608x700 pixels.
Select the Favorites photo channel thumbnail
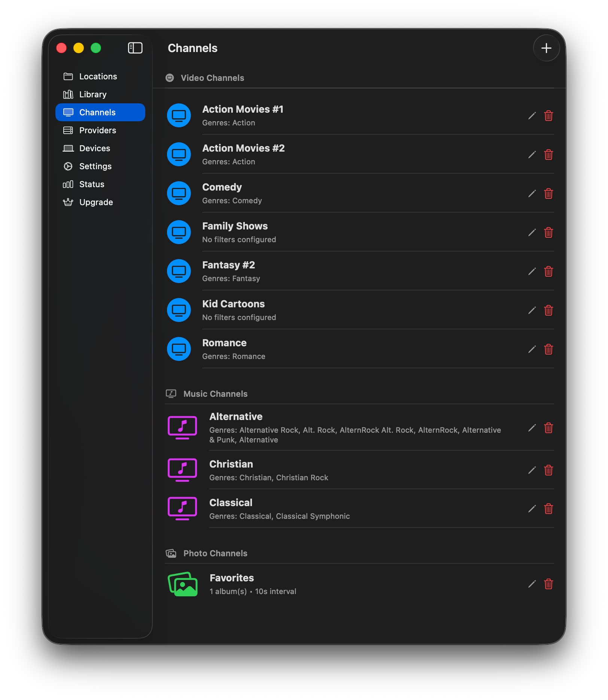click(183, 584)
